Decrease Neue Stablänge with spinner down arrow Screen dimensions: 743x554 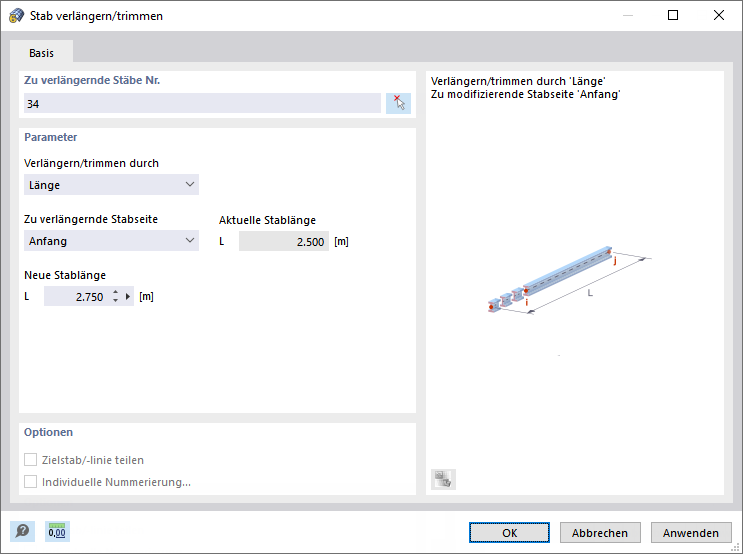click(116, 301)
